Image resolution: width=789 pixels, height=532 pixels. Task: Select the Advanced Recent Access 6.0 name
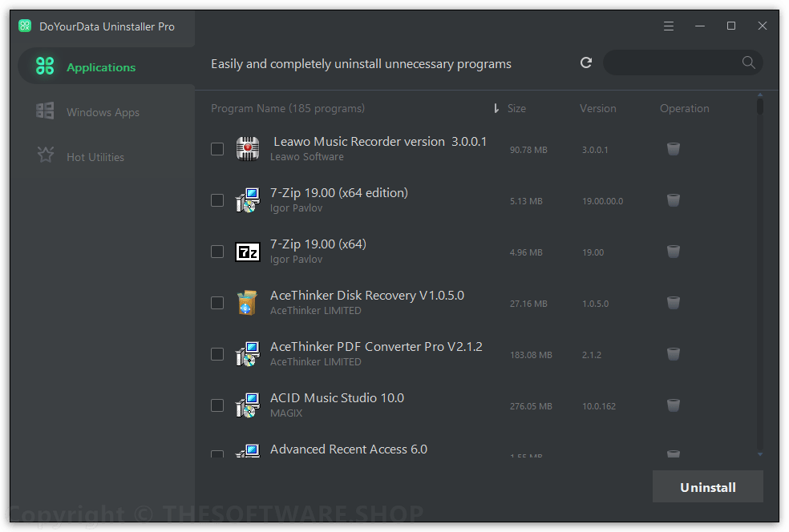click(x=349, y=449)
